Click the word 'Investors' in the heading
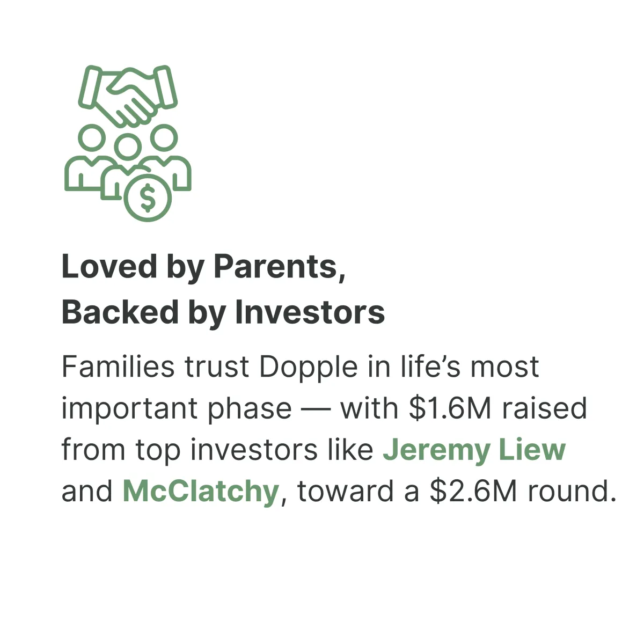This screenshot has height=644, width=644. point(310,312)
